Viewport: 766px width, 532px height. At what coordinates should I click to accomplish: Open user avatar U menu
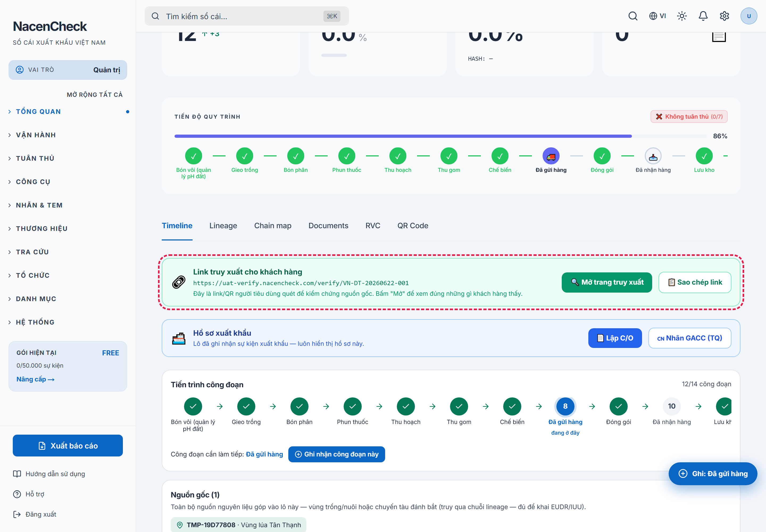(x=748, y=16)
